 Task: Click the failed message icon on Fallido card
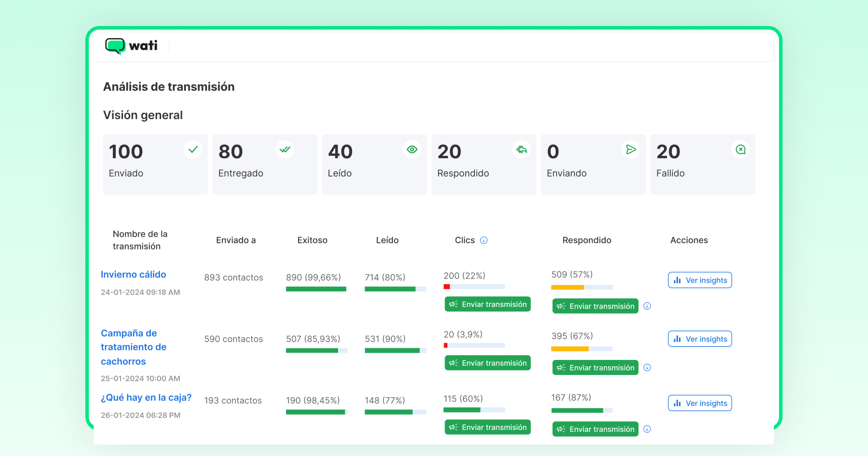coord(741,150)
